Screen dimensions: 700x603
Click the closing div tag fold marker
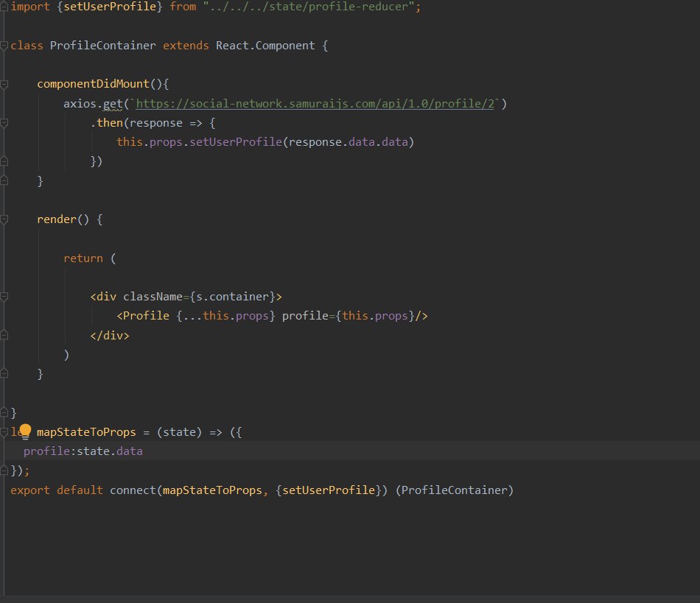[x=4, y=336]
